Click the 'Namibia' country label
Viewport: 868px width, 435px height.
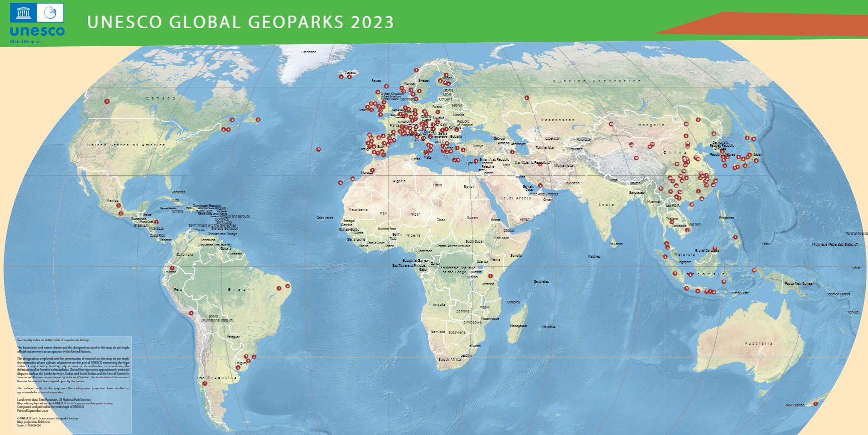(438, 332)
